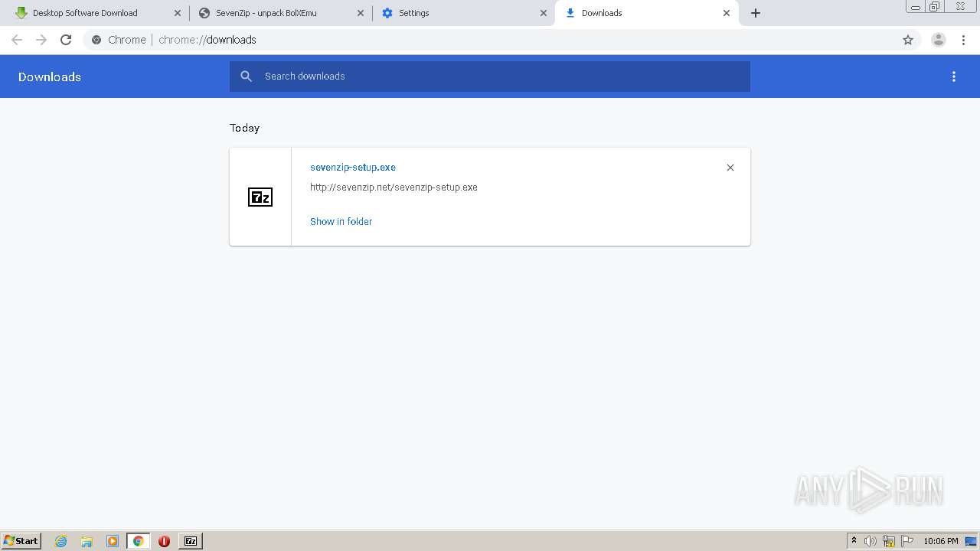Click the Chrome site info chip
This screenshot has width=980, height=551.
tap(119, 40)
